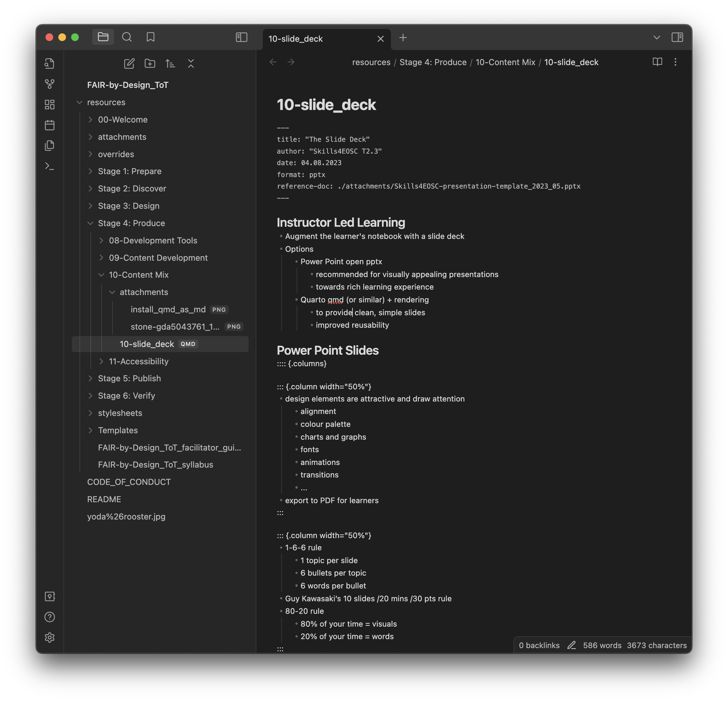Create a new note
Screen dimensions: 728x701
129,63
